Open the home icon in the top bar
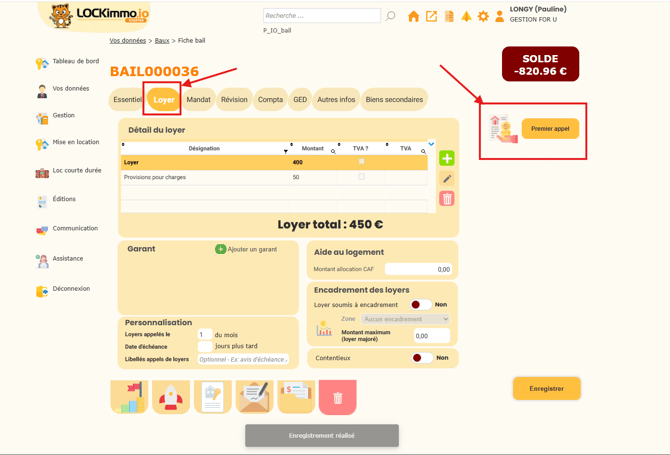Viewport: 670px width, 455px height. (413, 16)
